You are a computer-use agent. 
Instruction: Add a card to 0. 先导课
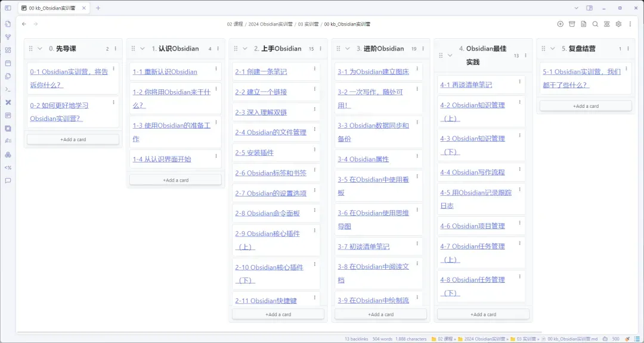point(73,139)
